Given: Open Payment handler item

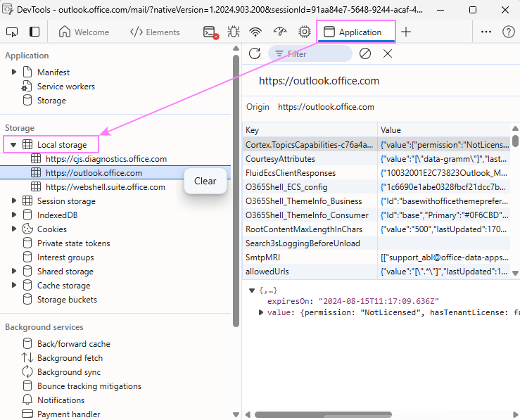Looking at the screenshot, I should point(69,414).
